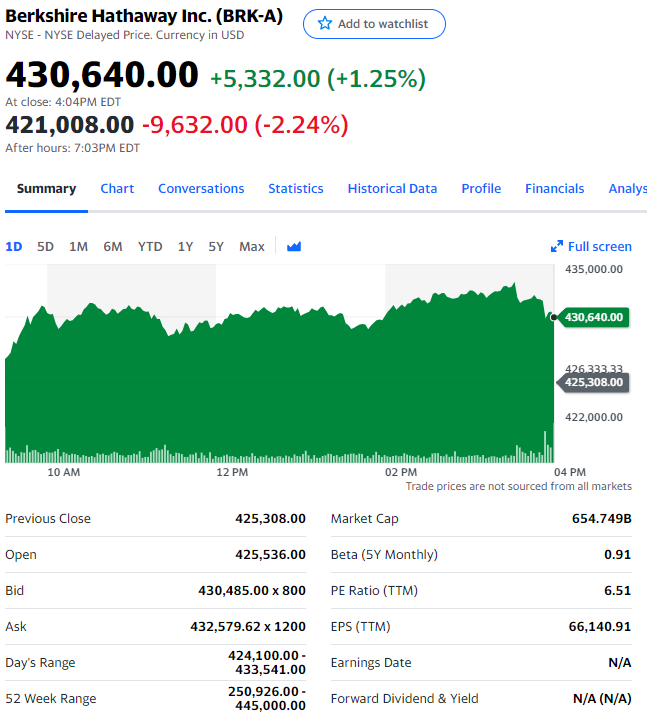This screenshot has width=647, height=715.
Task: Select the Max chart range
Action: point(252,247)
